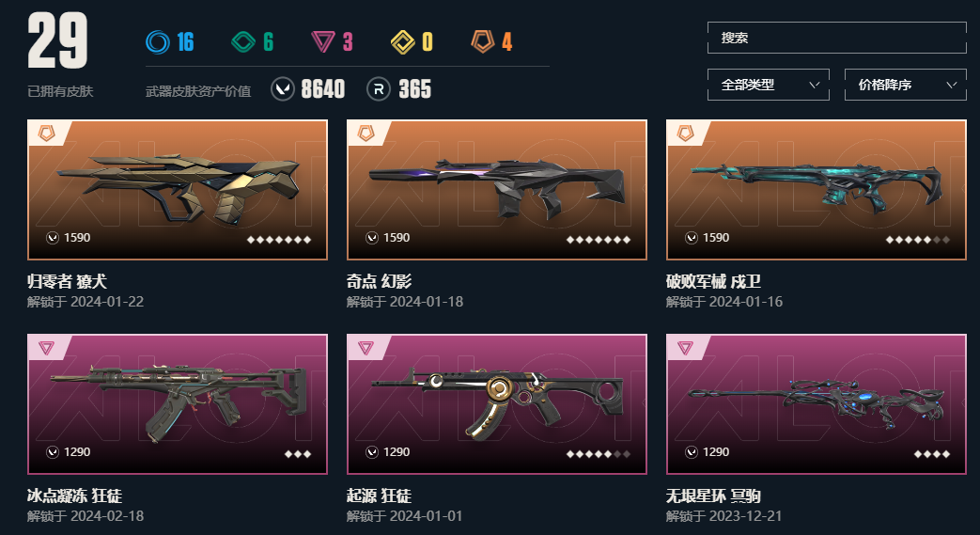Open the 破败军械 戍卫 skin thumbnail

coord(817,190)
